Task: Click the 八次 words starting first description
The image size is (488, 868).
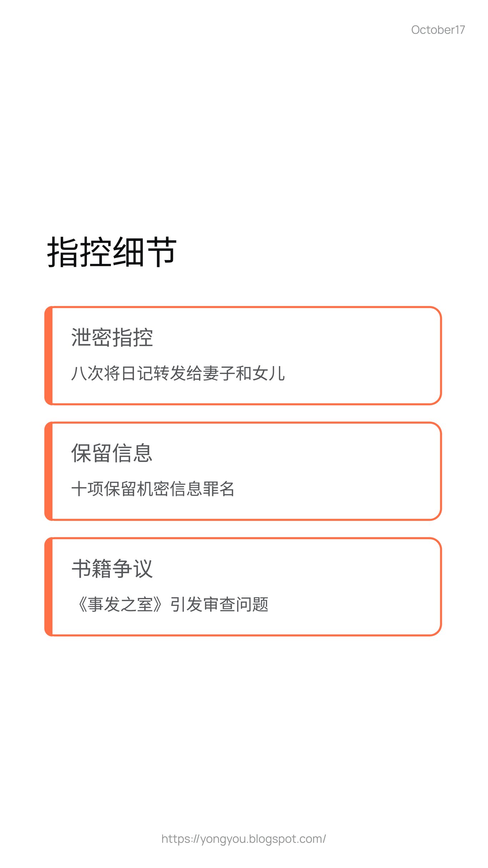Action: 87,373
